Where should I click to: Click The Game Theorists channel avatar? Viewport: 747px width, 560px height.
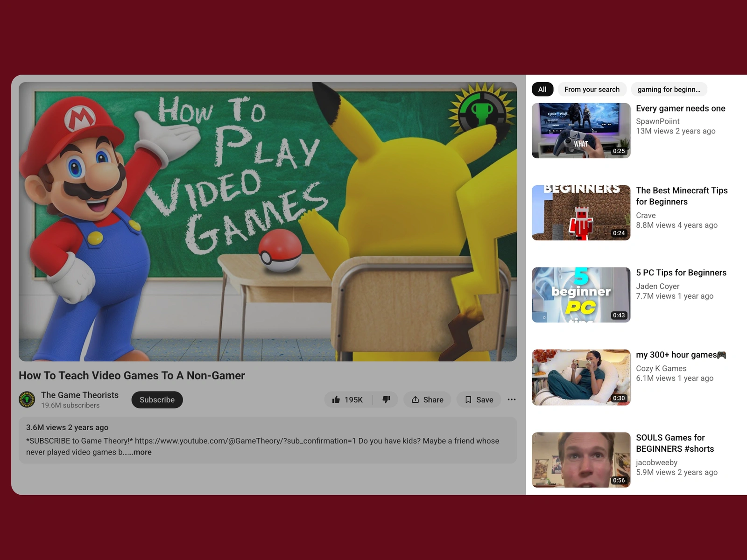pyautogui.click(x=27, y=399)
